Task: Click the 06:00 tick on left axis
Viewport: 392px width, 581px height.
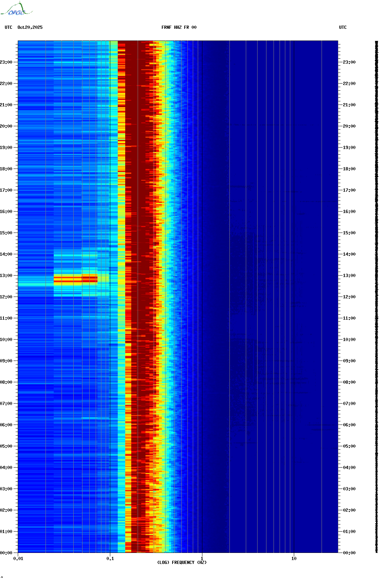Action: click(6, 425)
